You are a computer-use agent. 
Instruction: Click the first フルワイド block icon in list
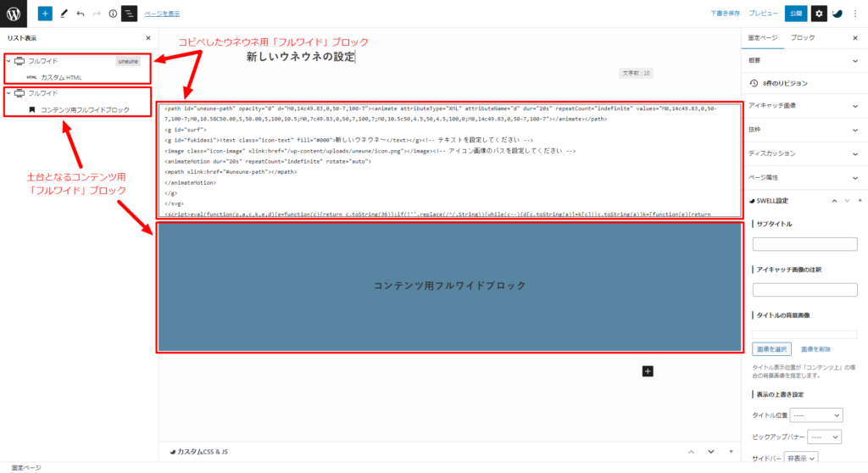point(19,61)
